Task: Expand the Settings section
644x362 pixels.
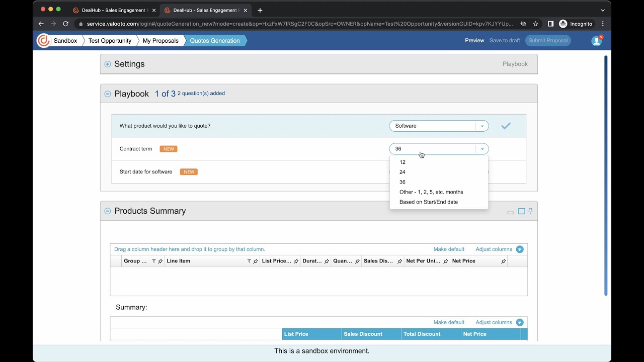Action: (x=108, y=64)
